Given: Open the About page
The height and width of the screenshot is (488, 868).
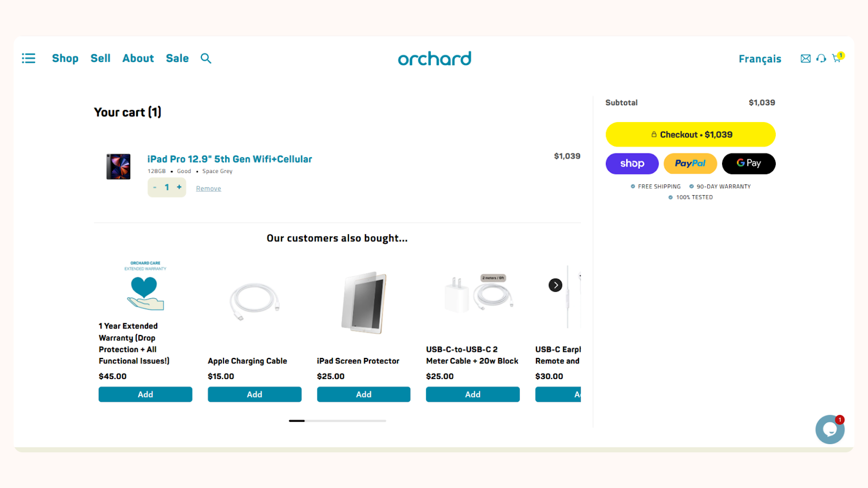Looking at the screenshot, I should [138, 58].
